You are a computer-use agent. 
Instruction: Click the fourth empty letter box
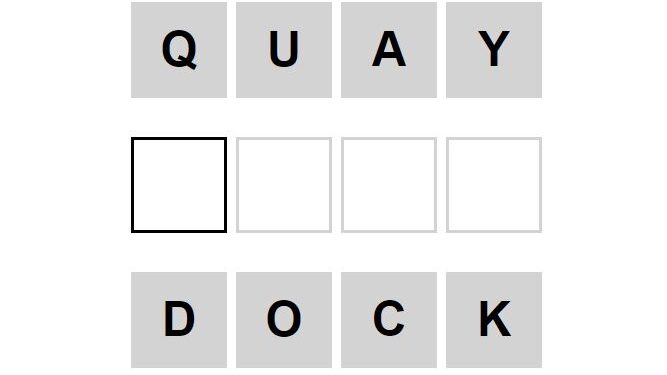click(x=494, y=185)
